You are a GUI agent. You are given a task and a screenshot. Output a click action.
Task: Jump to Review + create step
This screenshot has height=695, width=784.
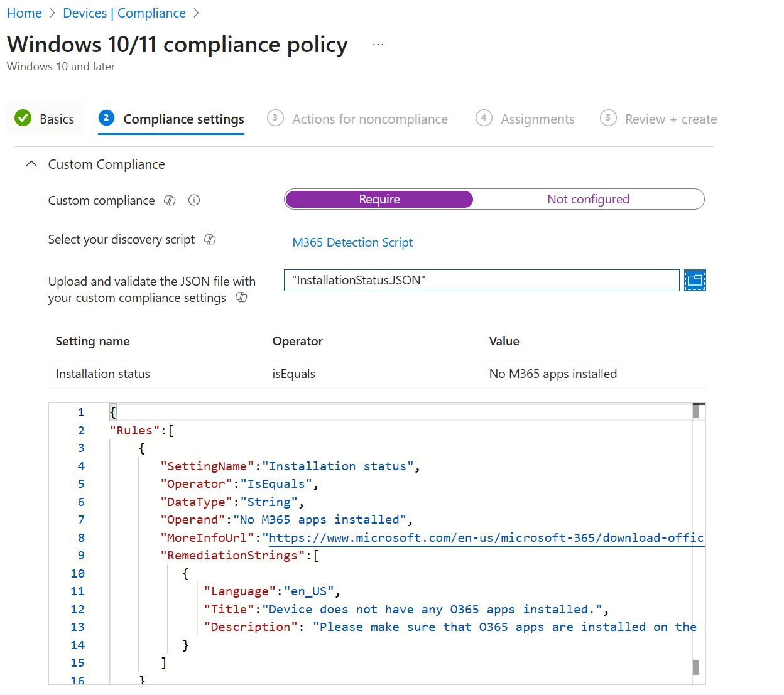coord(658,119)
